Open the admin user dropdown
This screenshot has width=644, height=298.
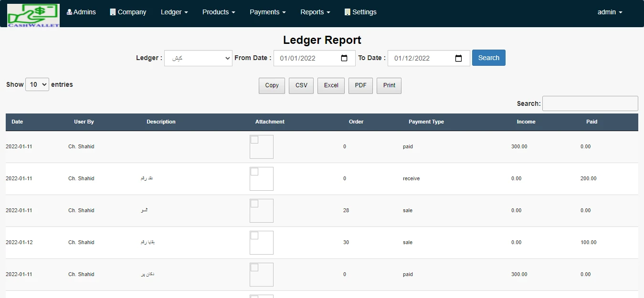(610, 12)
